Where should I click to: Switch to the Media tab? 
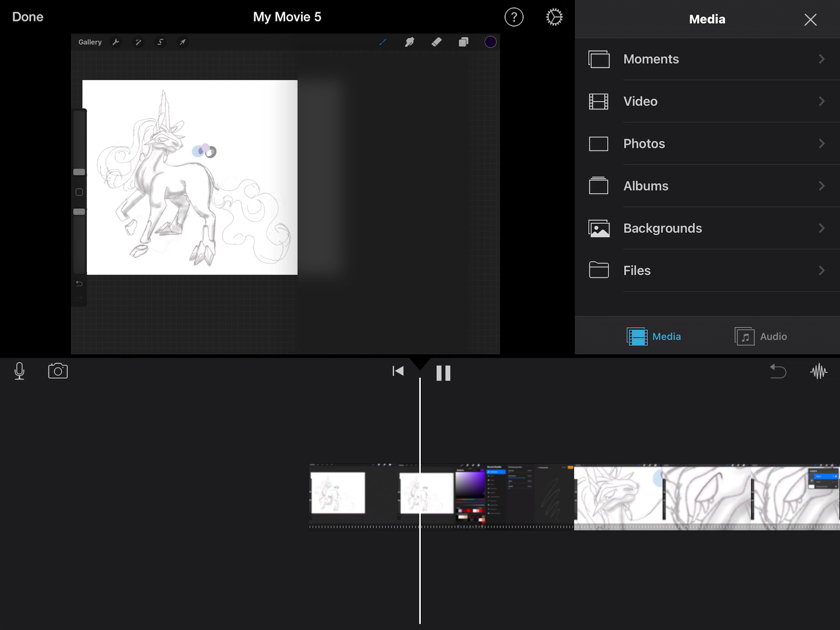tap(654, 336)
